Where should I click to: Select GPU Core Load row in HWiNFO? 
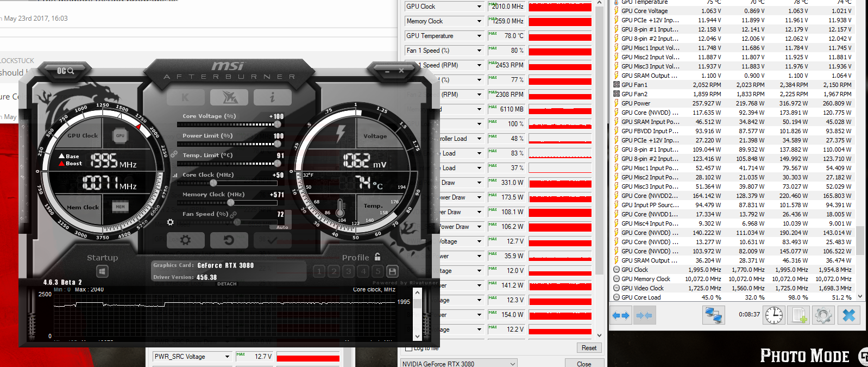733,297
